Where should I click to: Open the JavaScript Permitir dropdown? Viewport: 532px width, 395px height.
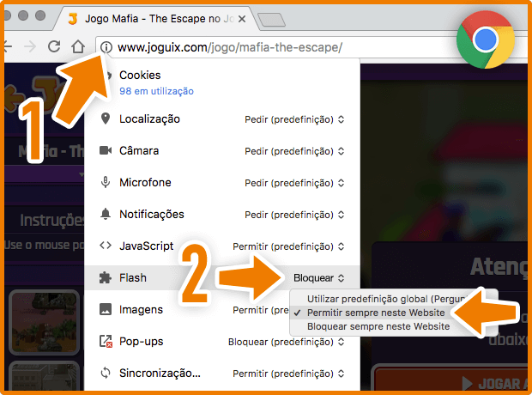(288, 246)
